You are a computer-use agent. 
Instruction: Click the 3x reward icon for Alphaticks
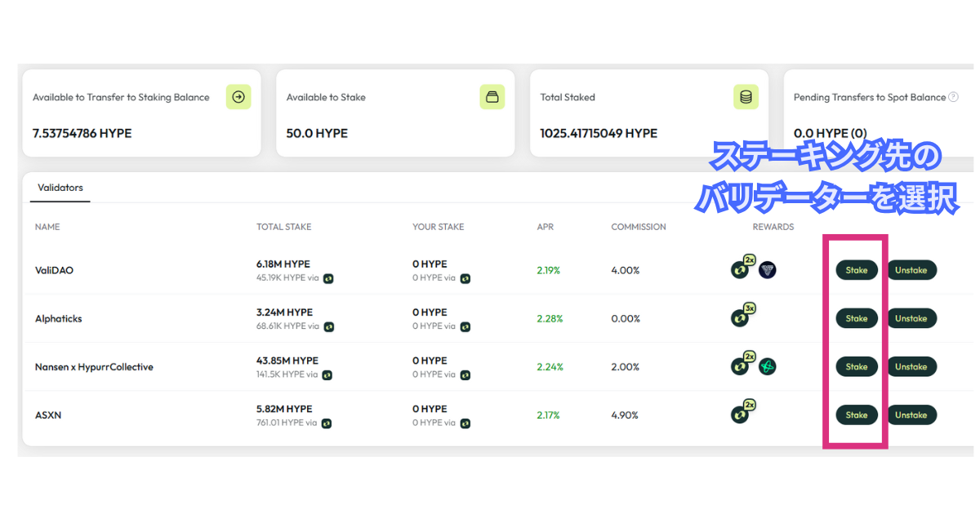tap(743, 314)
